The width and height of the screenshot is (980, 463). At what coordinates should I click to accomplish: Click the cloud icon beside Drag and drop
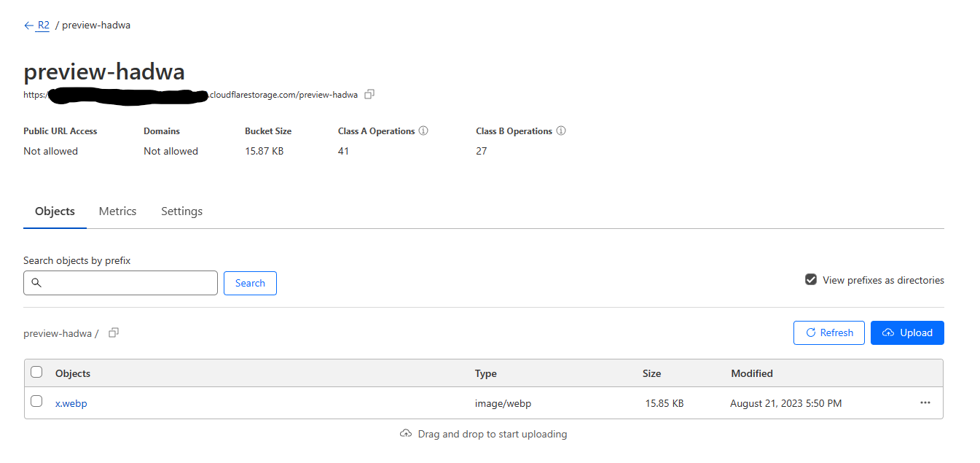click(x=406, y=434)
